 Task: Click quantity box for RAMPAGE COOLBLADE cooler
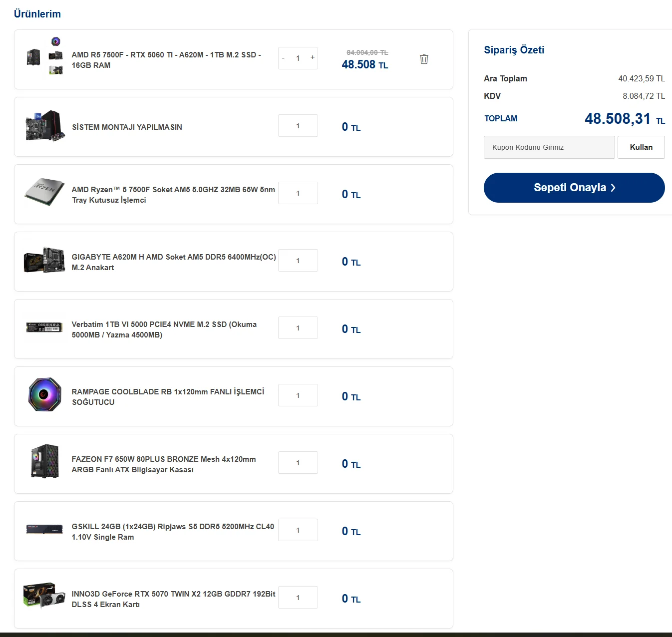298,395
